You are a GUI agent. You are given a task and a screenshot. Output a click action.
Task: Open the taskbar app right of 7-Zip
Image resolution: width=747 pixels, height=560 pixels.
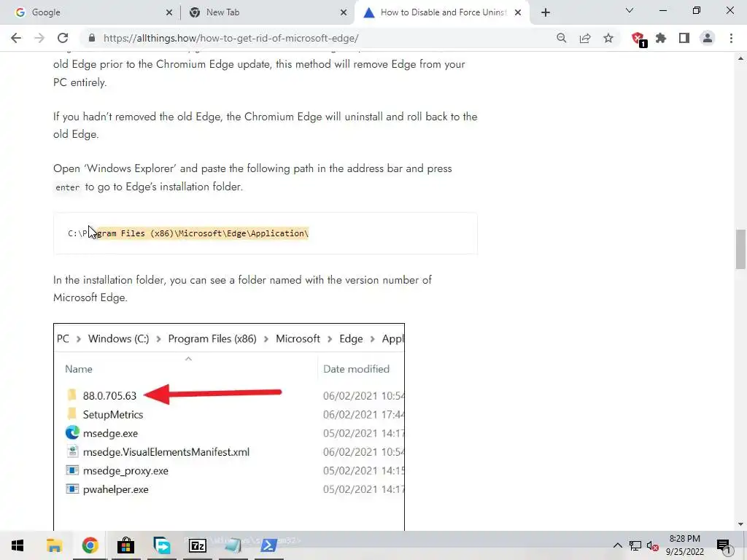[233, 545]
